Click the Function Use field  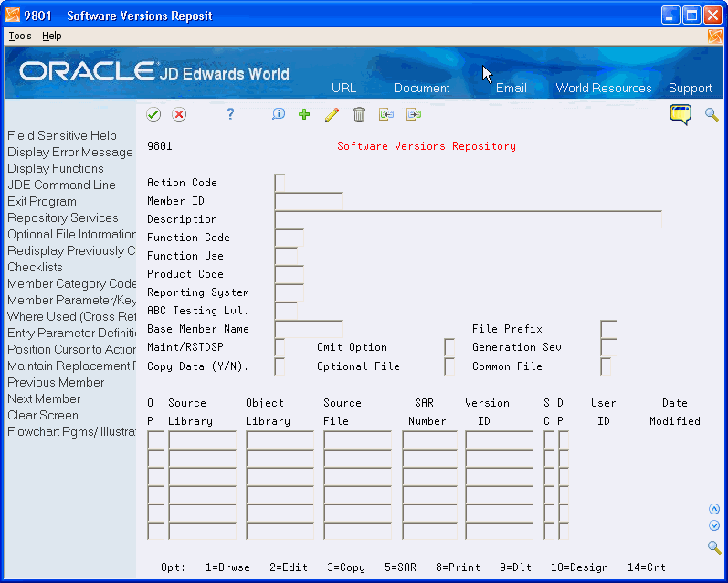(286, 256)
